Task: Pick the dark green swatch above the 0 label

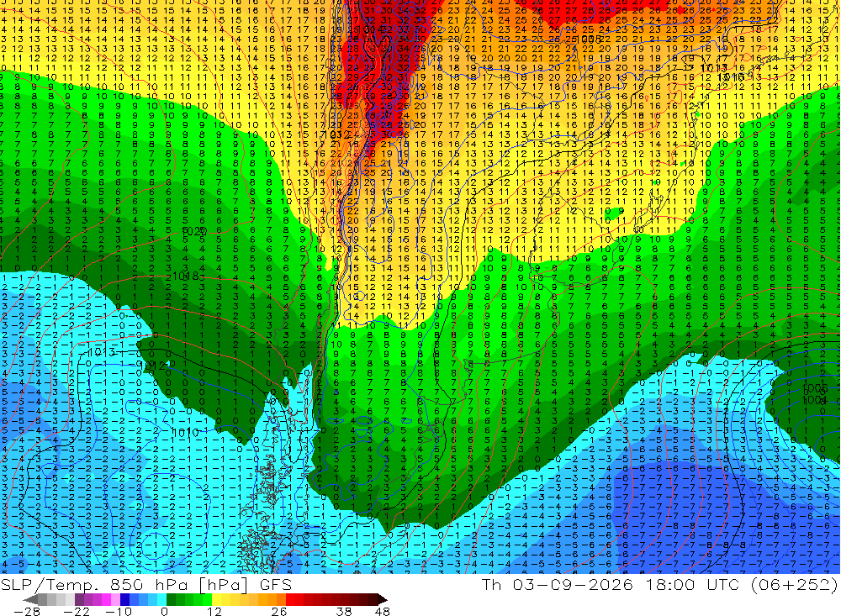Action: point(171,599)
